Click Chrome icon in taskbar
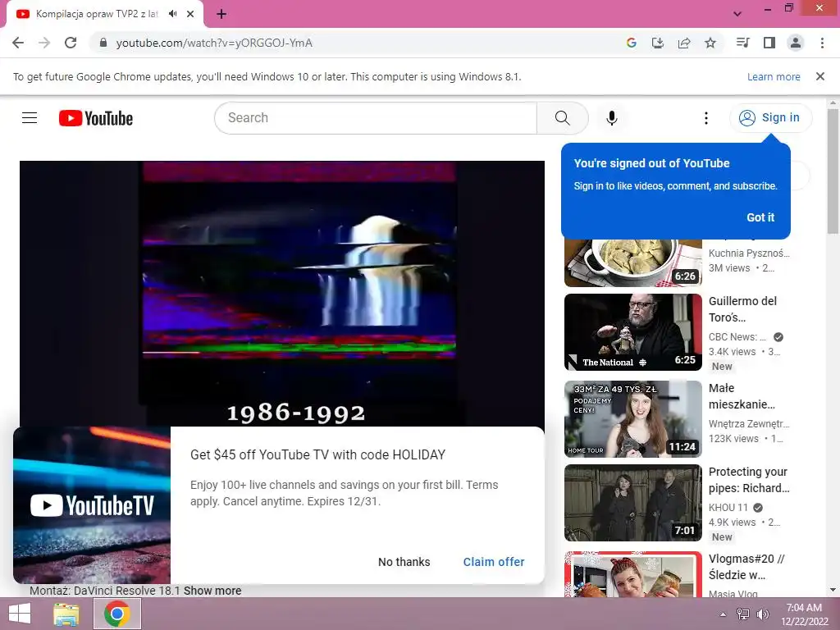Viewport: 840px width, 630px height. [117, 614]
